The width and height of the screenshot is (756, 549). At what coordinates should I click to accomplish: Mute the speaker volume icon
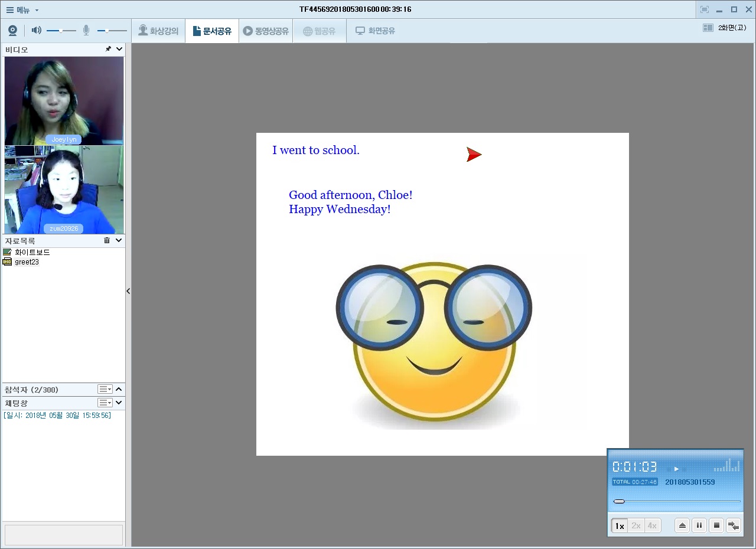pos(36,31)
